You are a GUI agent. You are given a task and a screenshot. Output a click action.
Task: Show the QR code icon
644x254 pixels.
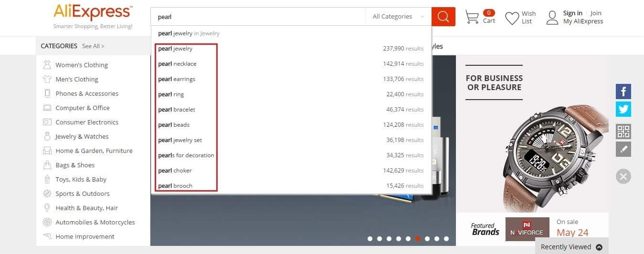pos(623,132)
